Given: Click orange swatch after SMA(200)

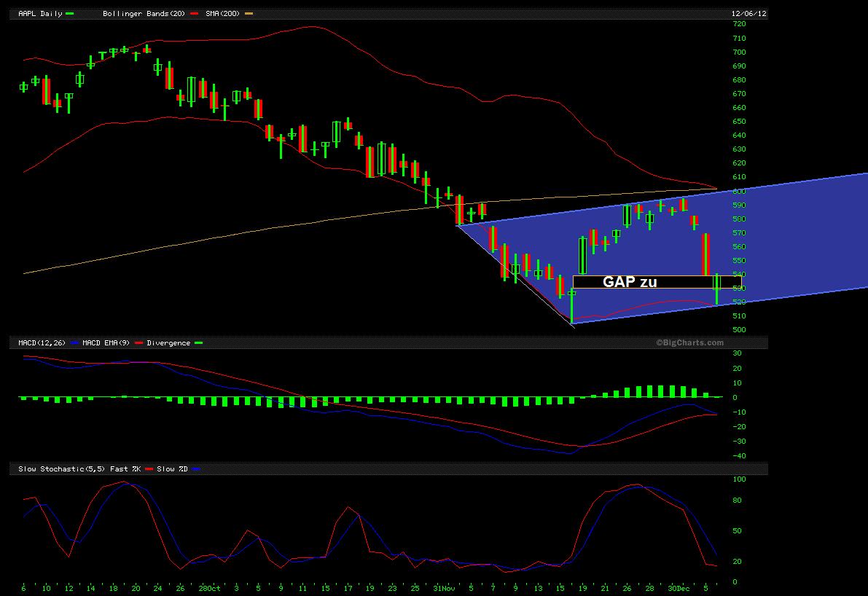Looking at the screenshot, I should 249,13.
